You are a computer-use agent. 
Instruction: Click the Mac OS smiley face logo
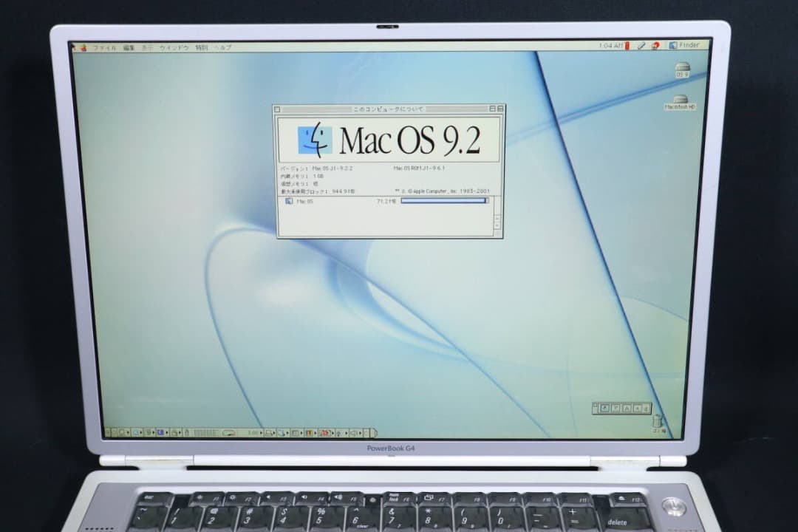316,140
